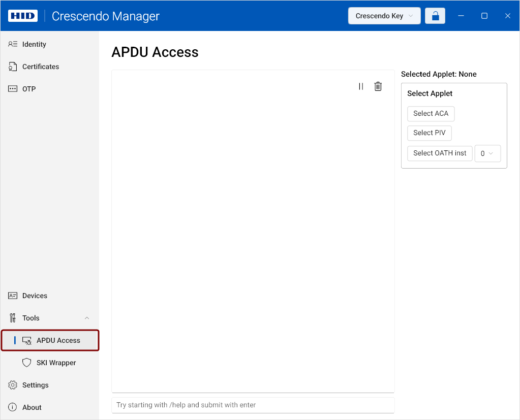This screenshot has width=520, height=420.
Task: Show the About page
Action: pyautogui.click(x=50, y=407)
